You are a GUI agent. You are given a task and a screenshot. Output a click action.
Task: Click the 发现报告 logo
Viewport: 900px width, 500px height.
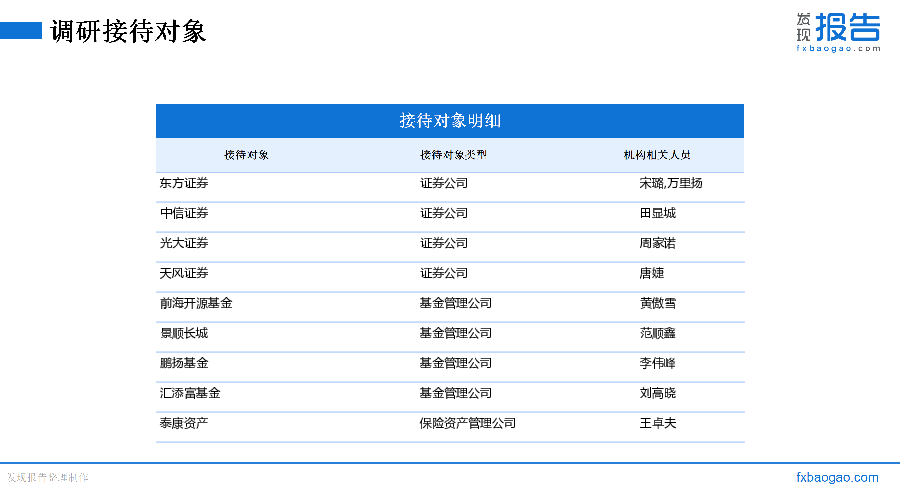[x=838, y=32]
